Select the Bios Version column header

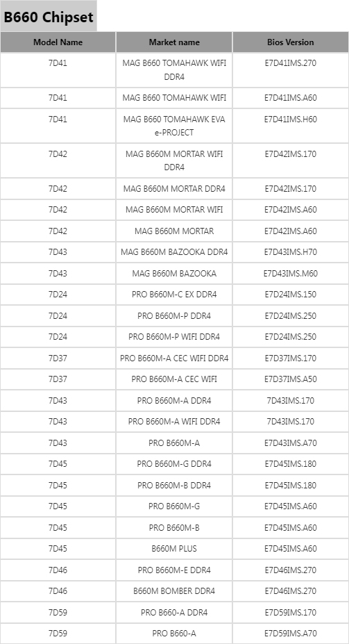point(290,42)
